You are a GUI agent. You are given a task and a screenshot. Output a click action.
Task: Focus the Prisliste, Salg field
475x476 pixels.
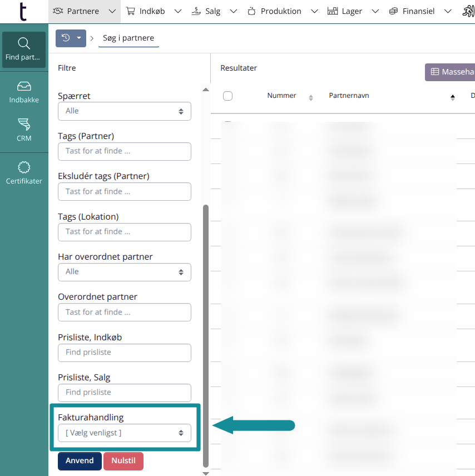click(x=125, y=393)
